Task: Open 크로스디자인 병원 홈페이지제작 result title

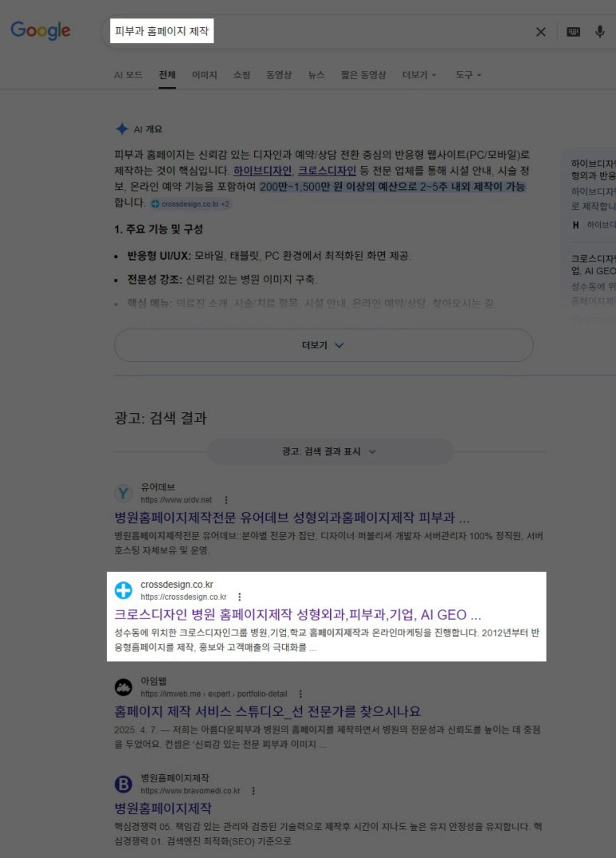Action: (297, 615)
